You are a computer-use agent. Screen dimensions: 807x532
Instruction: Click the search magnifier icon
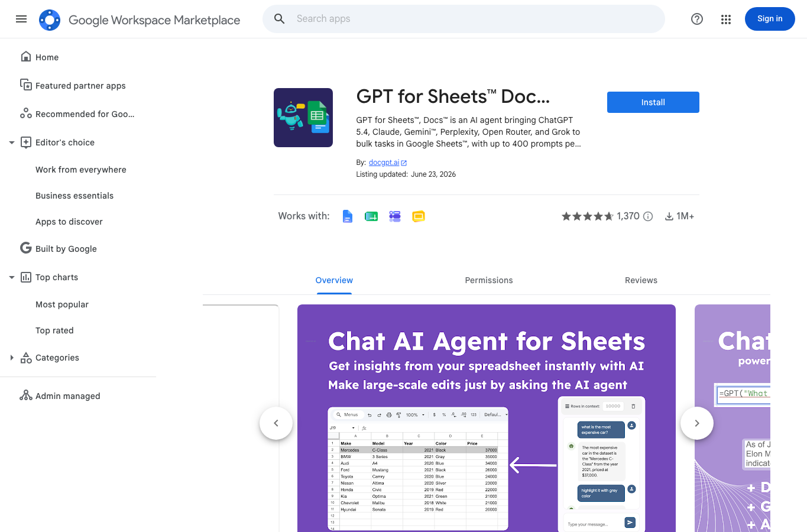280,19
